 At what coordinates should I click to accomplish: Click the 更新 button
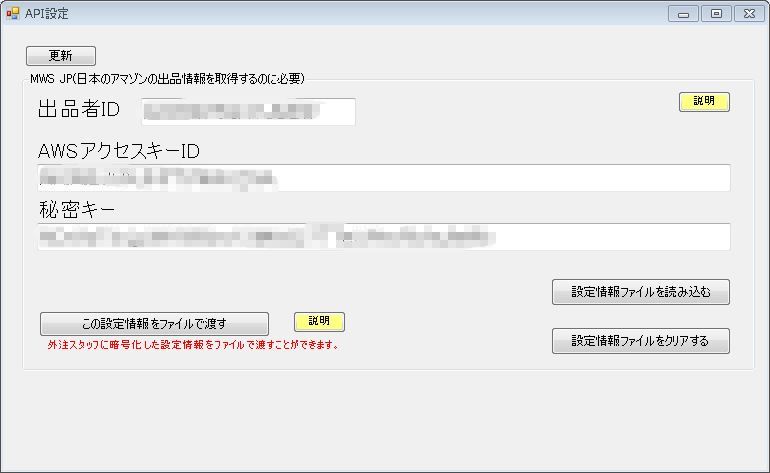tap(61, 56)
